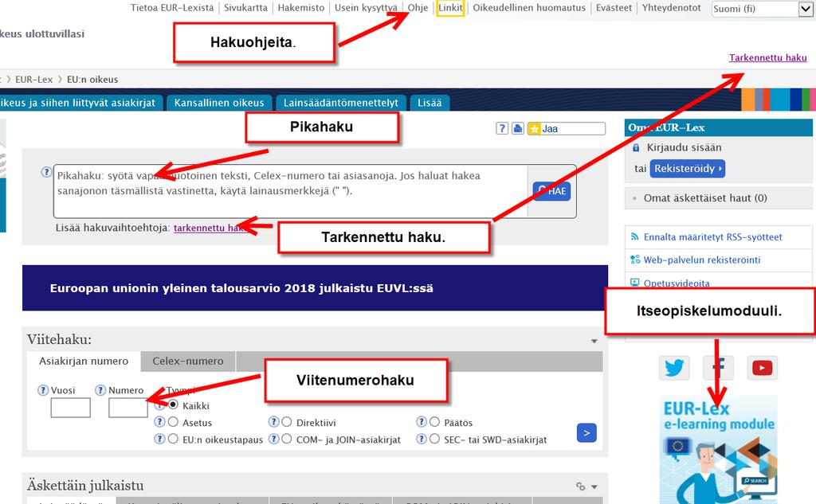The image size is (816, 504).
Task: Open the Linkit link in the top bar
Action: pos(450,8)
